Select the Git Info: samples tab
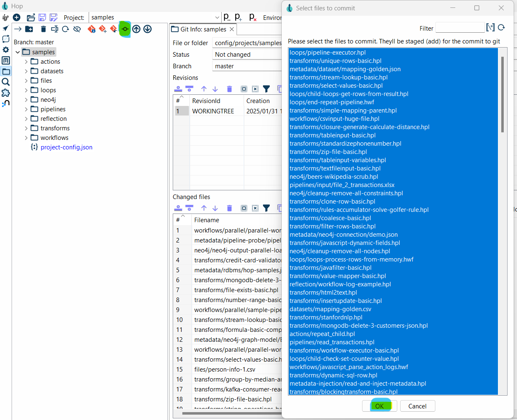The width and height of the screenshot is (517, 420). coord(203,29)
